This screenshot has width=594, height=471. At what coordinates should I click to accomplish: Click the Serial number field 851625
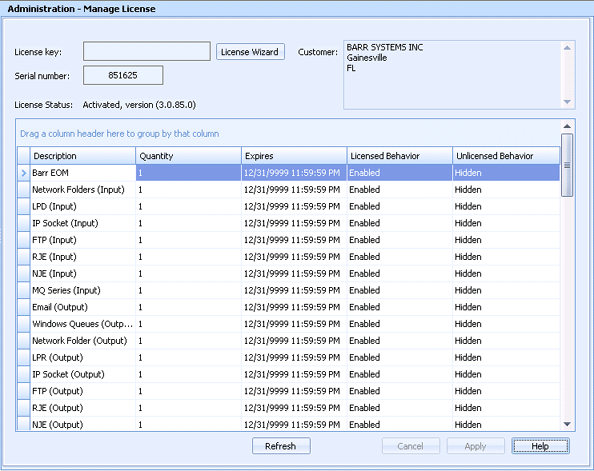(123, 75)
